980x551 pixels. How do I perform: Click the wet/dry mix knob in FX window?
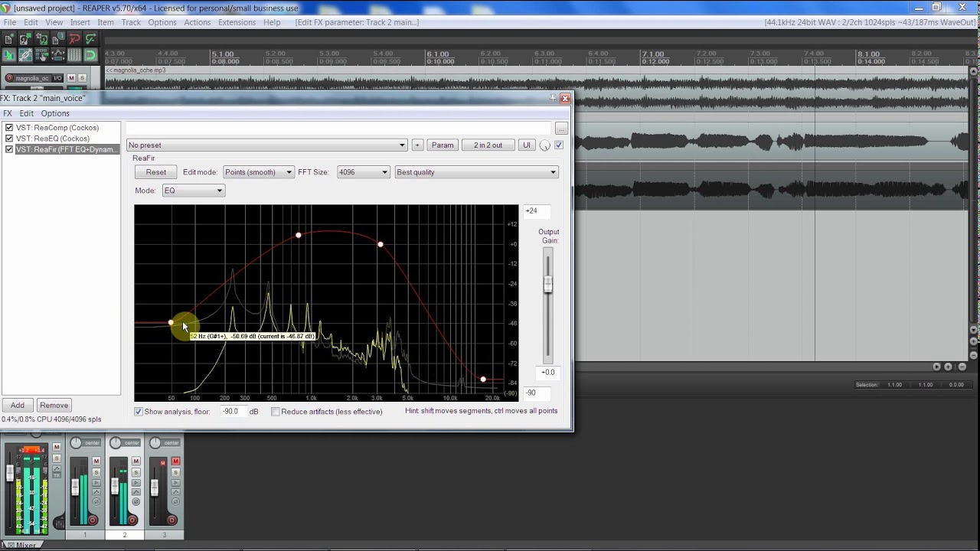click(544, 145)
